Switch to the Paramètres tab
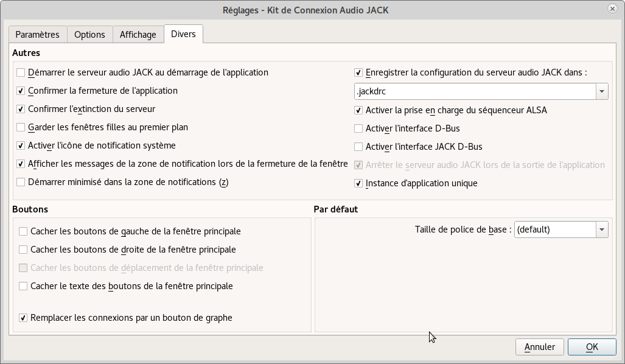 coord(37,35)
